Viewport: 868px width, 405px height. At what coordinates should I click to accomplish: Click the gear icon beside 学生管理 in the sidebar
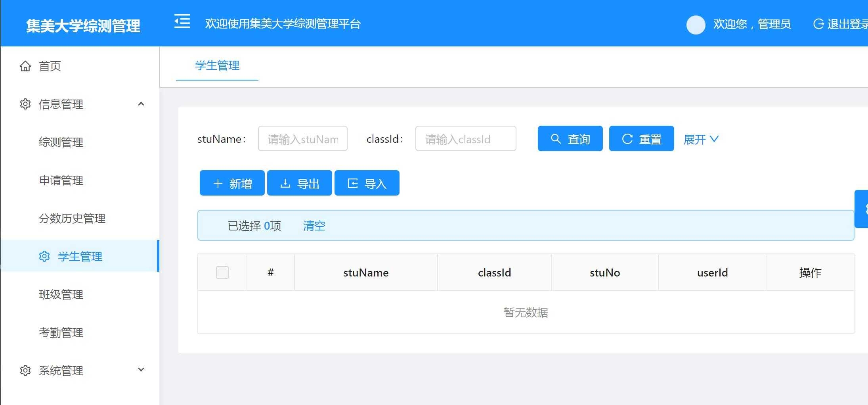44,256
